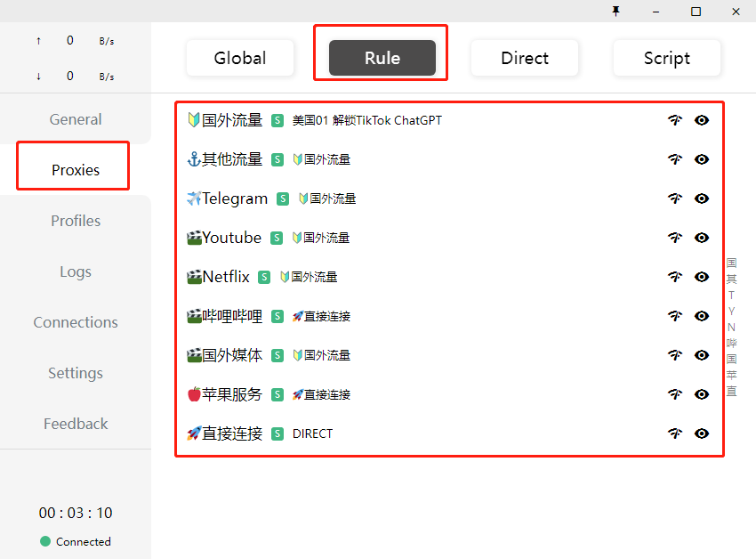Jump to 苹果服务 via 苹 index character
756x559 pixels.
click(731, 375)
